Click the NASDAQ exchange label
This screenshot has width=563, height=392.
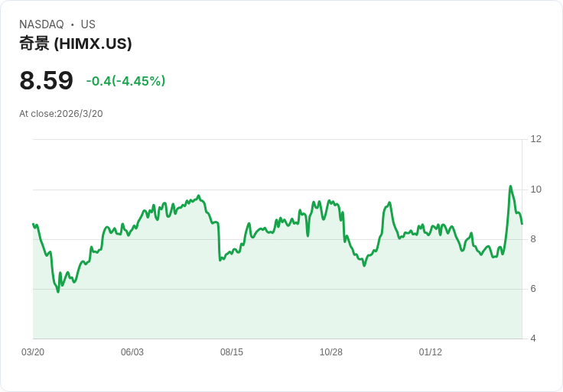(x=41, y=24)
